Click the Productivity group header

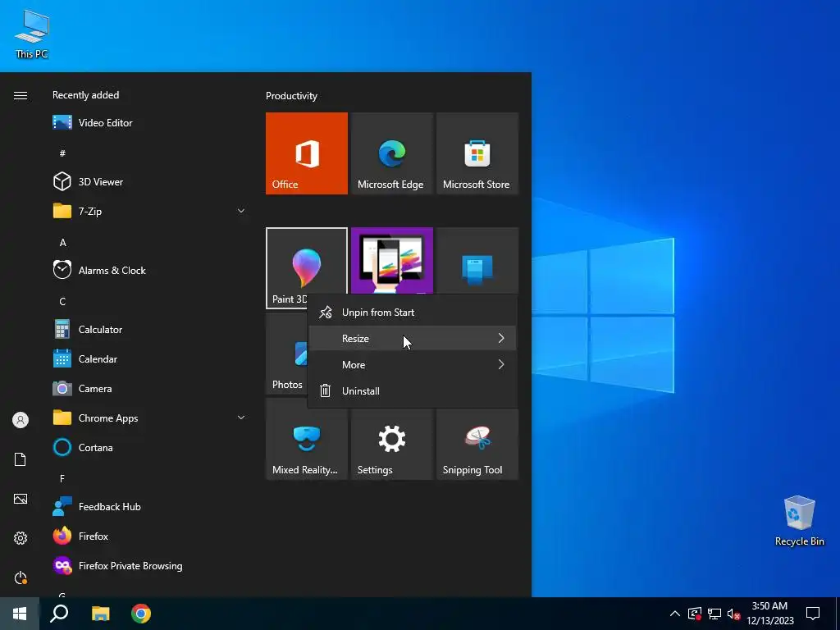(x=291, y=96)
